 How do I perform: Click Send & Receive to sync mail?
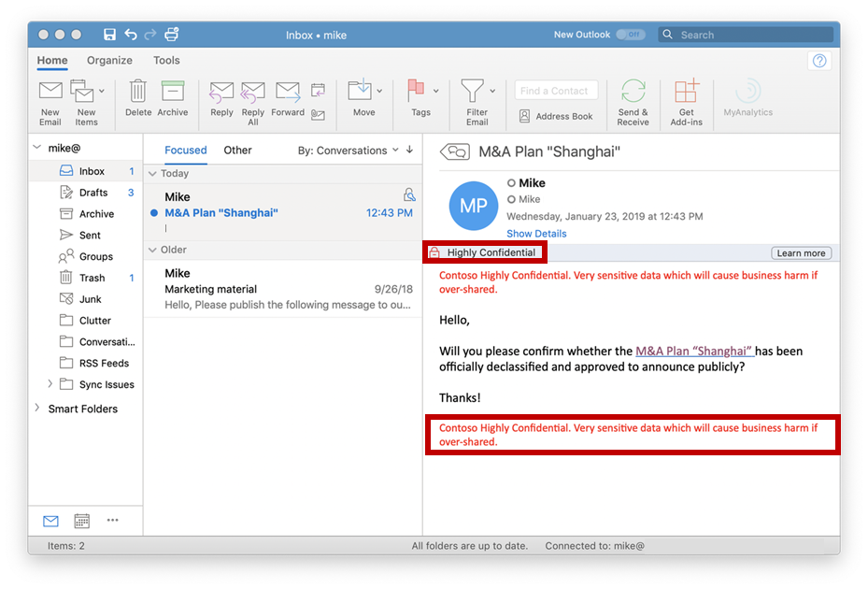[633, 103]
